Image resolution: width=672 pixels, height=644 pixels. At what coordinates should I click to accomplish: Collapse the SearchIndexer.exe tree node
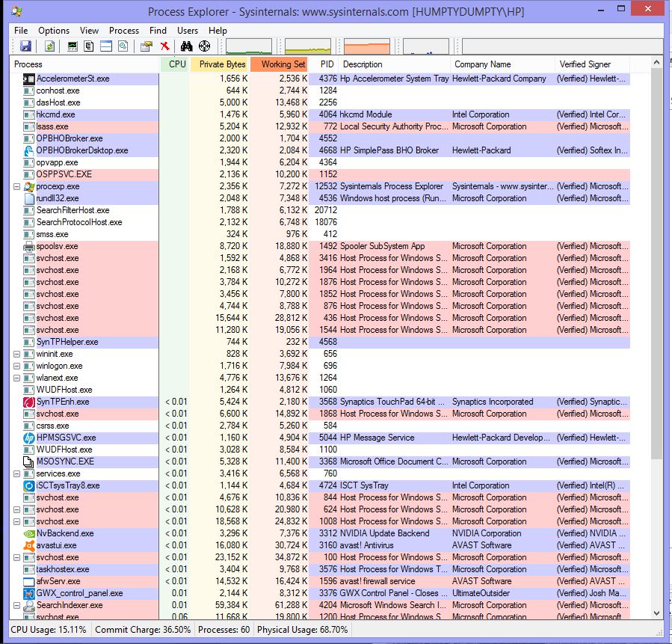click(x=16, y=605)
